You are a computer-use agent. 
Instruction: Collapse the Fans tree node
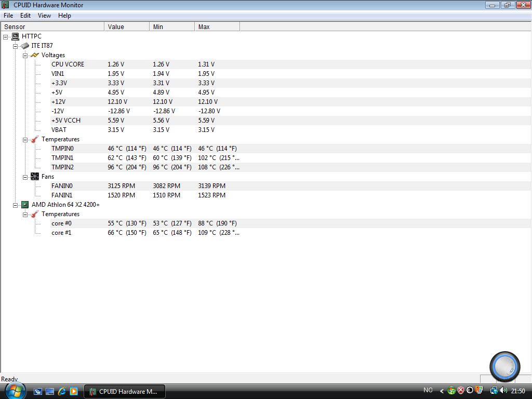(25, 177)
